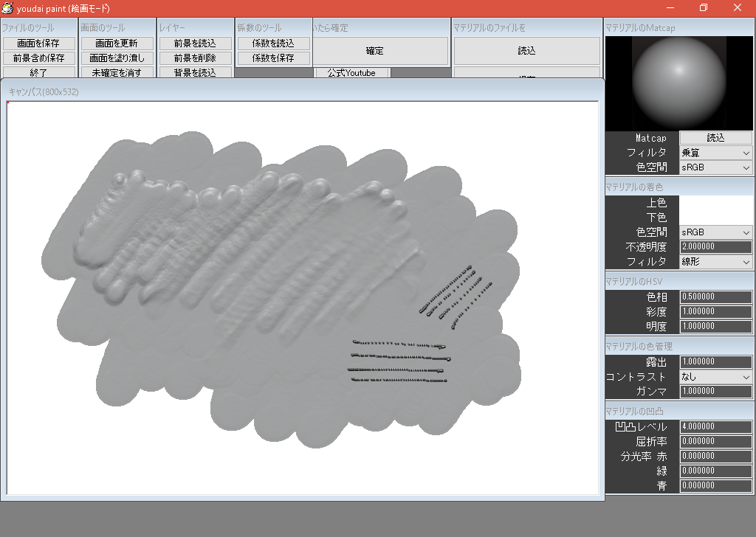Image resolution: width=756 pixels, height=537 pixels.
Task: Open the 公式Youtube link
Action: 351,72
